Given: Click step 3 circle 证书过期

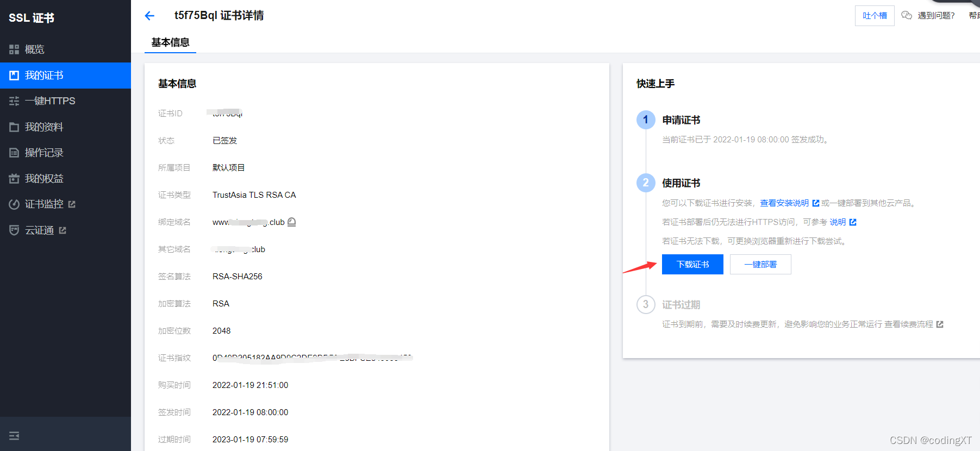Looking at the screenshot, I should (646, 304).
